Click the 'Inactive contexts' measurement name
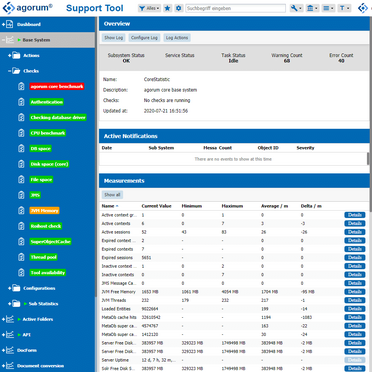The height and width of the screenshot is (372, 372). (118, 275)
